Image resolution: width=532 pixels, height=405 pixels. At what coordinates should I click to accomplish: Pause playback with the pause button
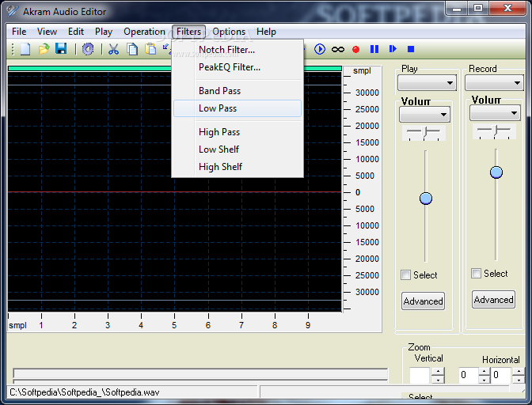coord(374,49)
